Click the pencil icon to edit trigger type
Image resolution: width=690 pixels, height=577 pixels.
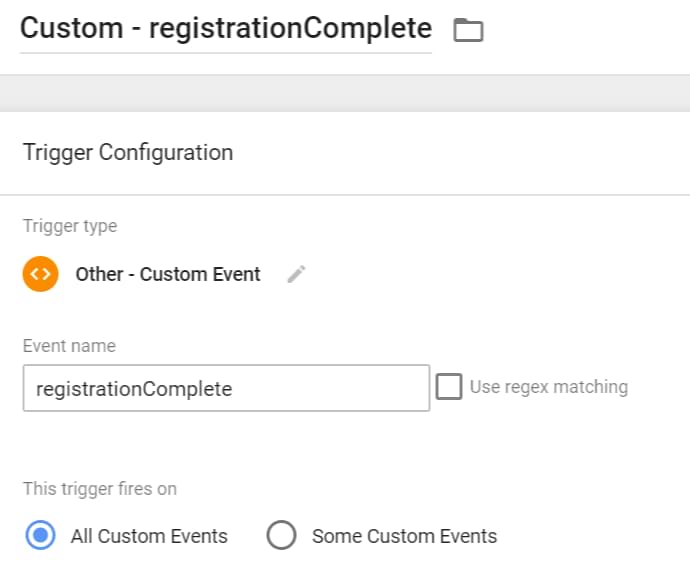(296, 274)
